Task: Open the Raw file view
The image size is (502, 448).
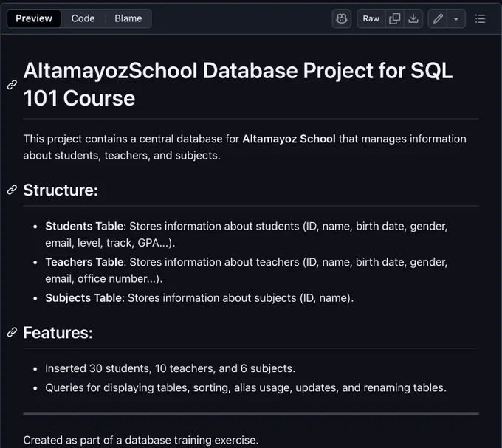Action: 371,18
